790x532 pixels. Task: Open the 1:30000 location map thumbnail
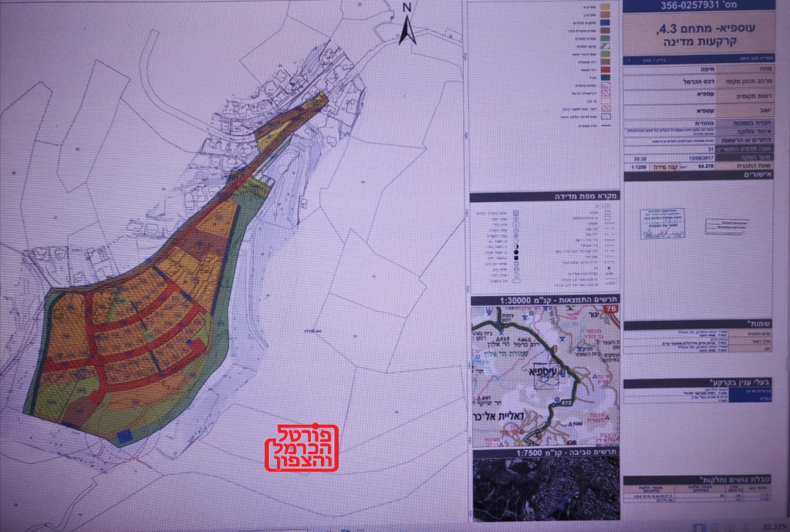coord(545,370)
